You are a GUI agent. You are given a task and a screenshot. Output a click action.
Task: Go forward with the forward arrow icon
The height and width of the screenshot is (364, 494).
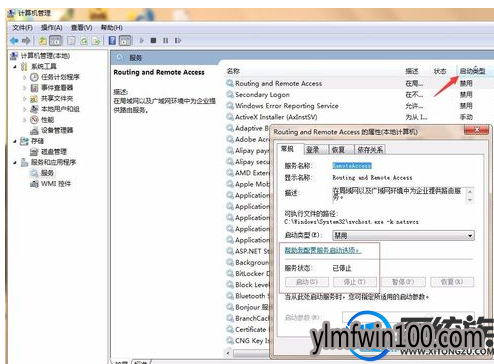[x=26, y=41]
